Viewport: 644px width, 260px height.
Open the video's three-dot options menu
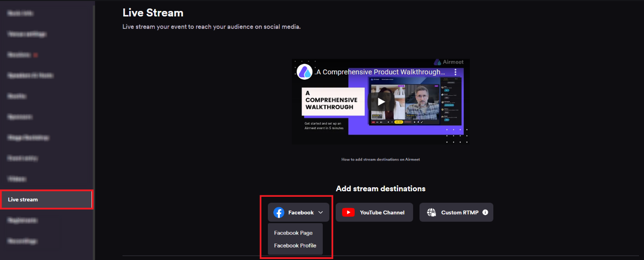(455, 72)
